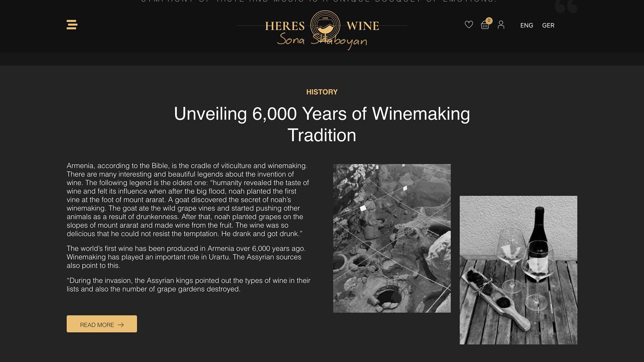Screen dimensions: 644x362
Task: Click the HERES logo text
Action: pos(285,26)
